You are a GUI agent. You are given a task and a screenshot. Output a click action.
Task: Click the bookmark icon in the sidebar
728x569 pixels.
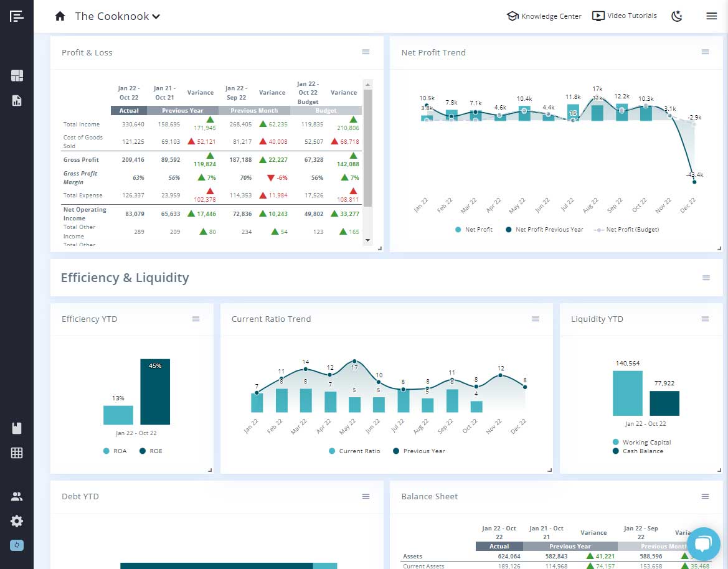pyautogui.click(x=17, y=428)
